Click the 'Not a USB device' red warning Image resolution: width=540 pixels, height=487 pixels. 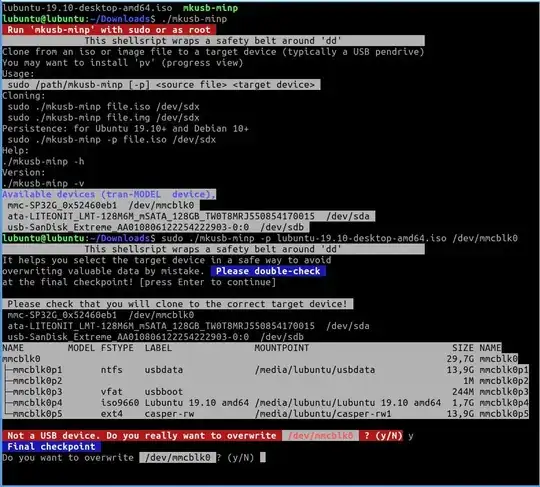(x=202, y=436)
